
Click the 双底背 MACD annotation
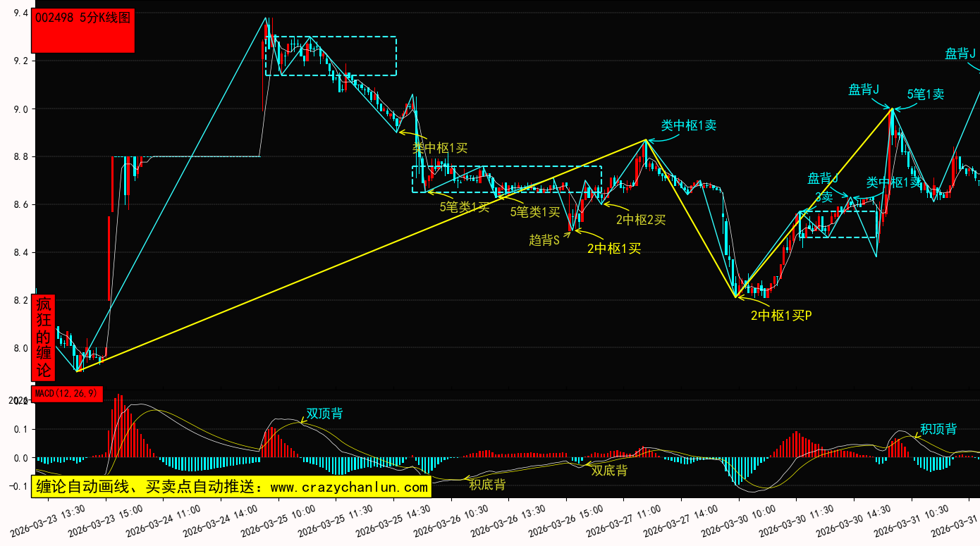pyautogui.click(x=608, y=471)
